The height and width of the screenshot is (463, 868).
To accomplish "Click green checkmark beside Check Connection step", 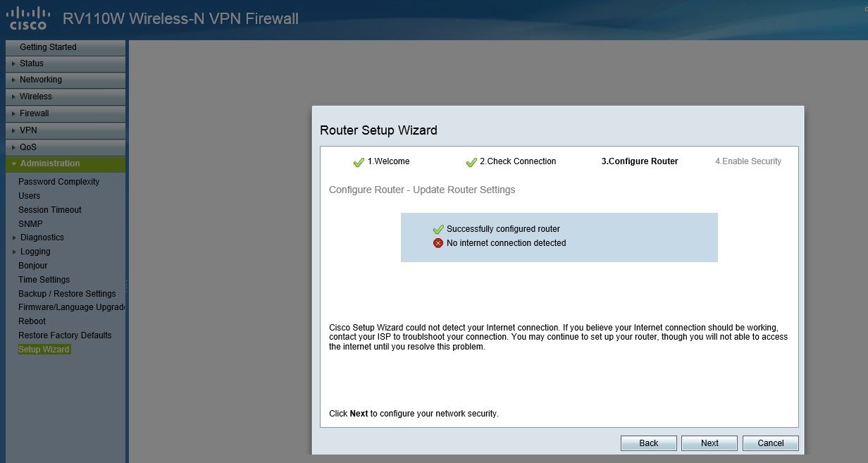I will 471,162.
